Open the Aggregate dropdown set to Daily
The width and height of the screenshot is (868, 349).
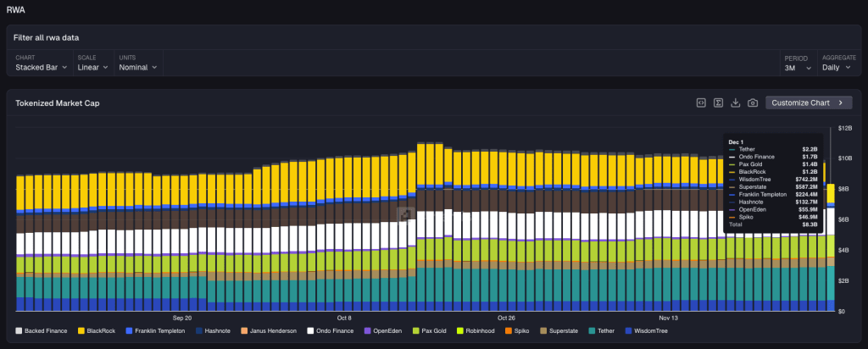[837, 67]
